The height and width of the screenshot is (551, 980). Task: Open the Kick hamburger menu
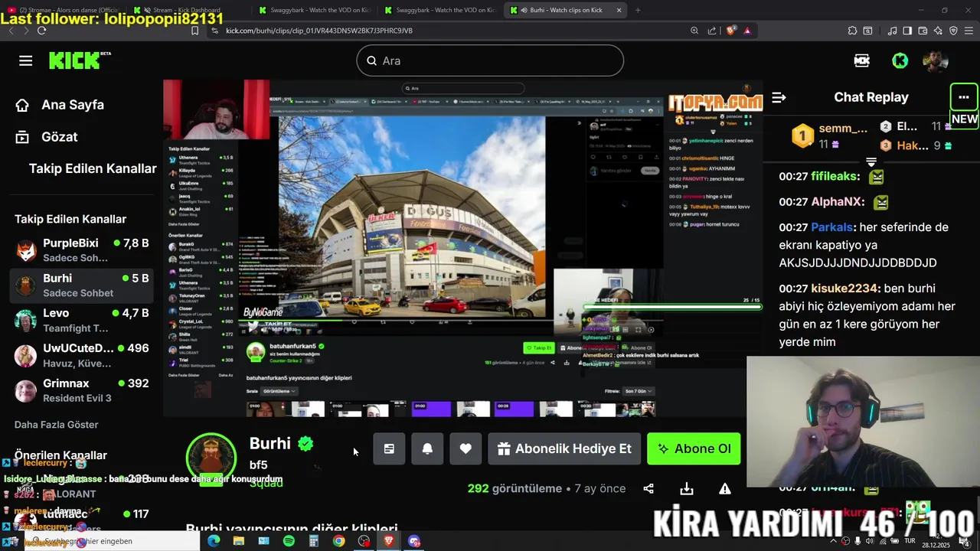click(x=26, y=60)
